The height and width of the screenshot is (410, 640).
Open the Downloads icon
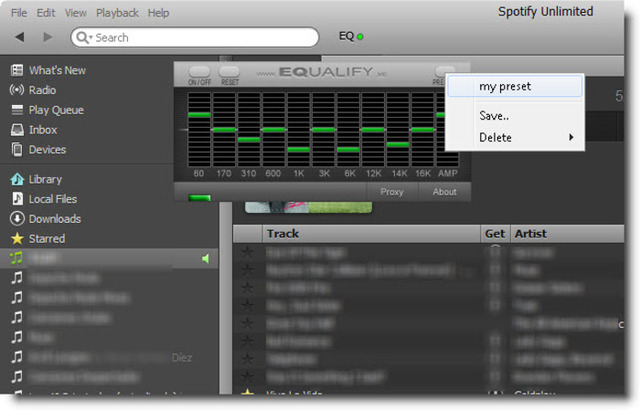(x=17, y=219)
